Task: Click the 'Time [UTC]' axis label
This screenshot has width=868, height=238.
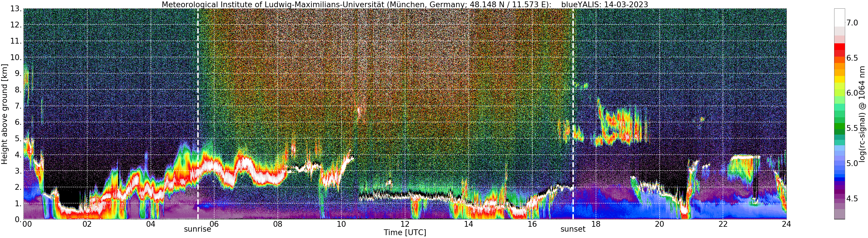Action: (x=405, y=233)
